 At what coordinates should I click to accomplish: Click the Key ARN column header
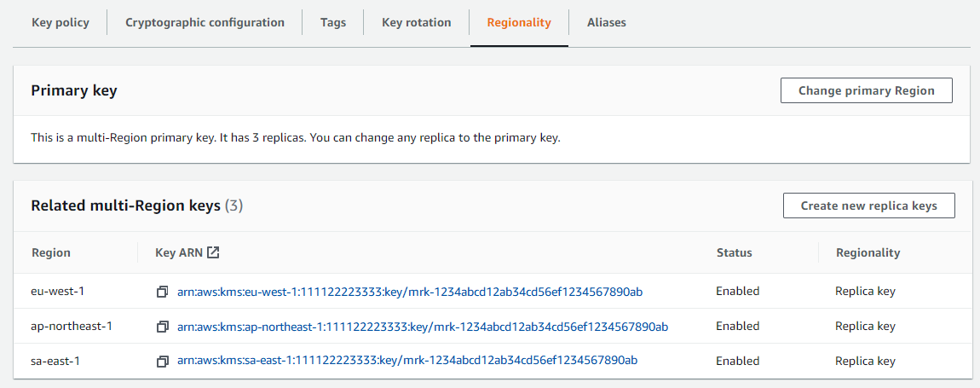[x=176, y=252]
